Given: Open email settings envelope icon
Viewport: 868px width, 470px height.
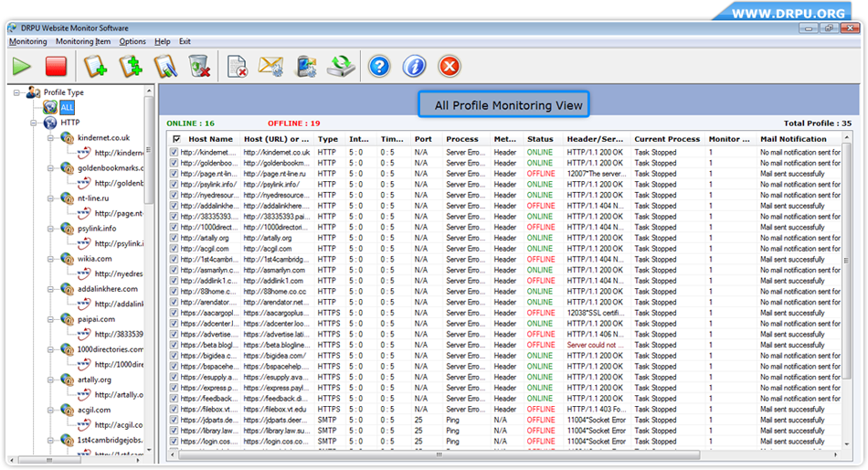Looking at the screenshot, I should point(271,67).
